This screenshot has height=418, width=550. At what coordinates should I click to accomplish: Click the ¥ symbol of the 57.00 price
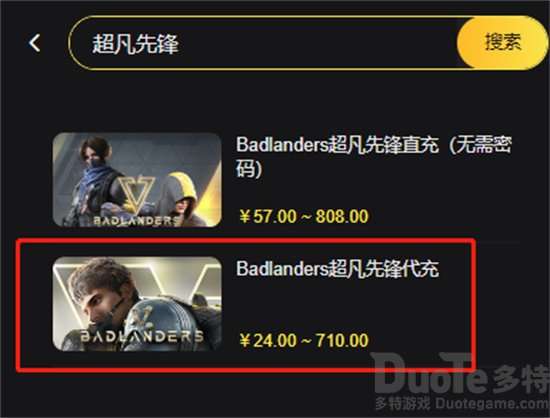point(244,216)
